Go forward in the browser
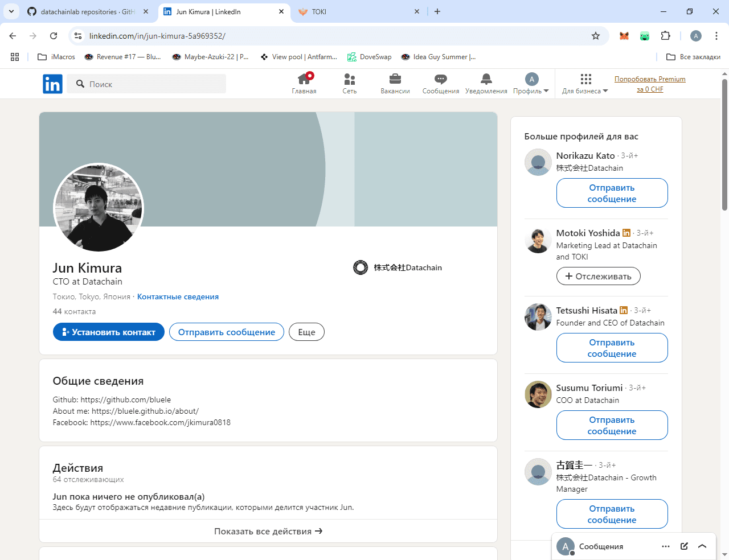729x560 pixels. tap(33, 36)
